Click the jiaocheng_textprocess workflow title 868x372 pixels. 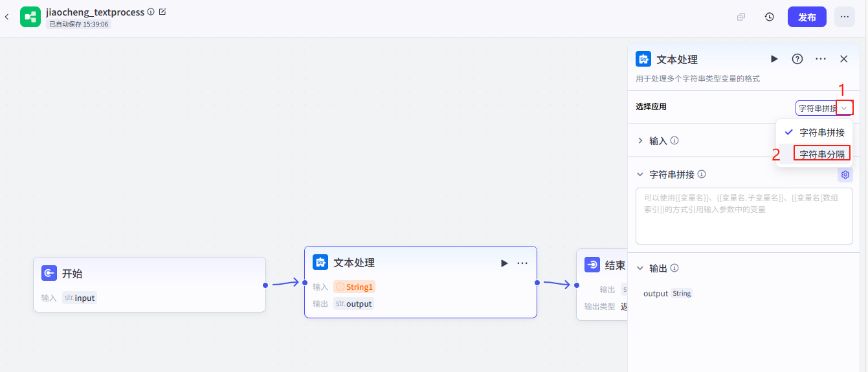(x=95, y=12)
